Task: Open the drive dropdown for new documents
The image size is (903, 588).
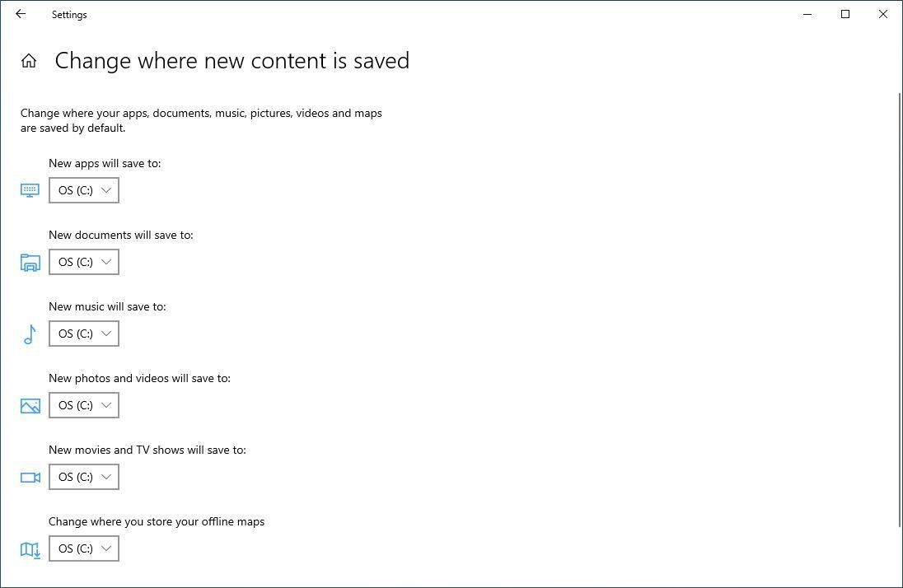Action: click(83, 262)
